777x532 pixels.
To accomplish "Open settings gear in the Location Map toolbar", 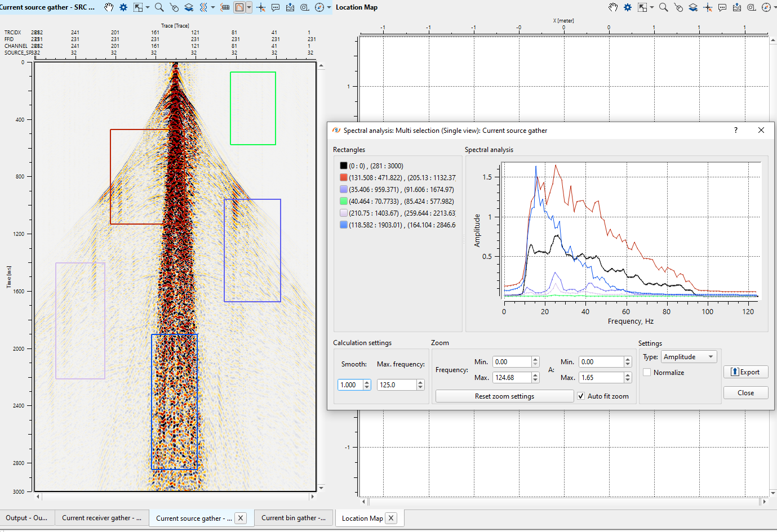I will 628,7.
